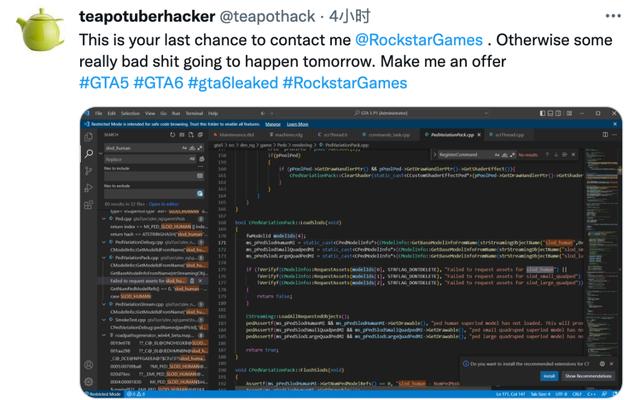
Task: Close the Restricted Mode banner
Action: coord(615,124)
